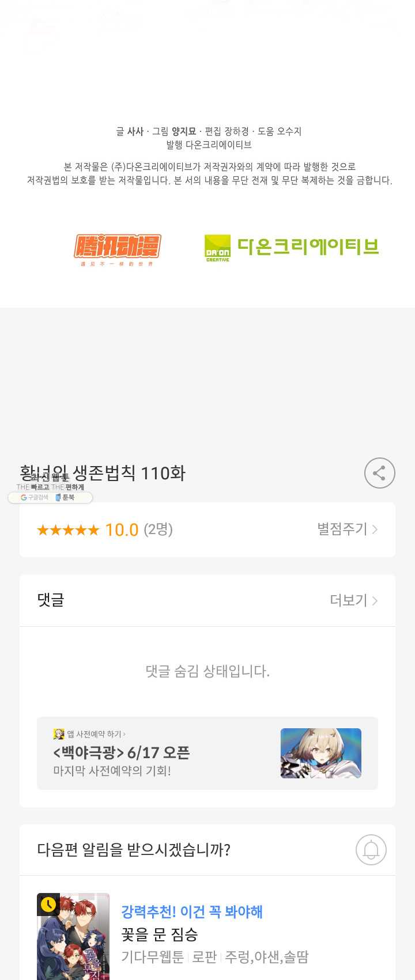This screenshot has width=415, height=980.
Task: Open the Tencent Animation logo
Action: coord(118,250)
